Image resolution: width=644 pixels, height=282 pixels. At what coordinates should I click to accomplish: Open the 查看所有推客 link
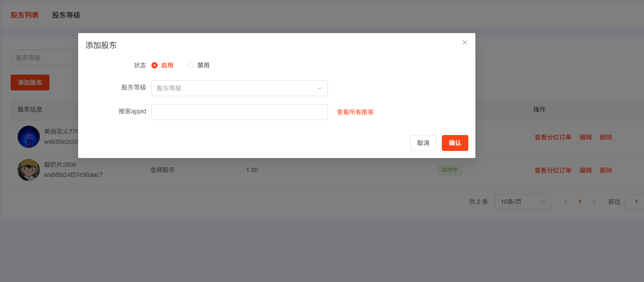355,112
